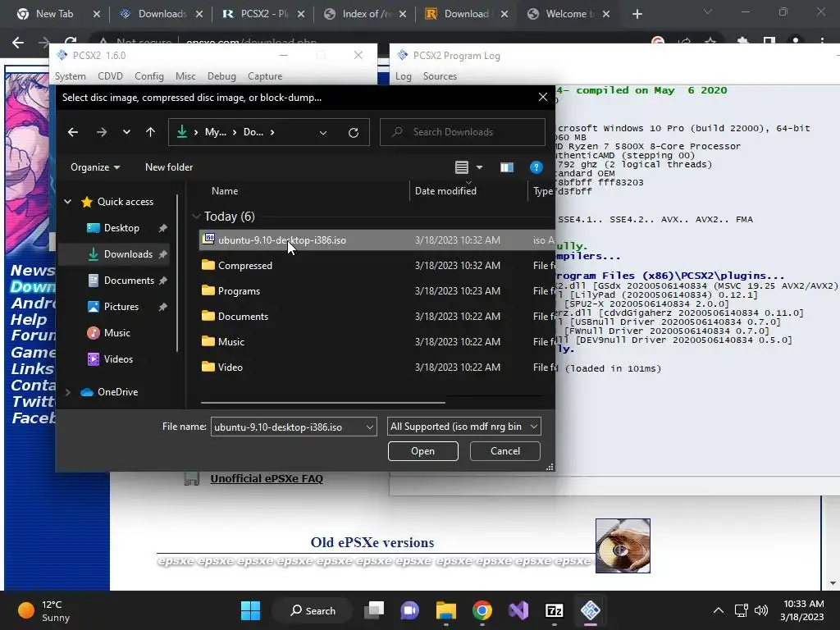Open file dialog help icon
The height and width of the screenshot is (630, 840).
[536, 167]
